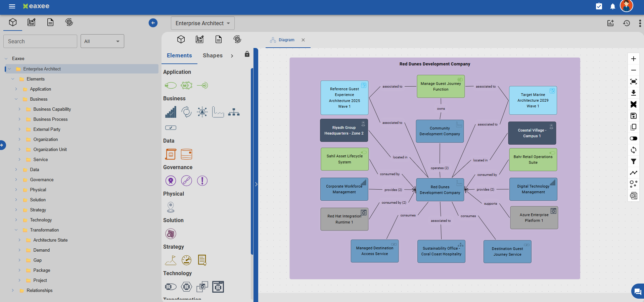Select the Solution element icon

coord(171,234)
